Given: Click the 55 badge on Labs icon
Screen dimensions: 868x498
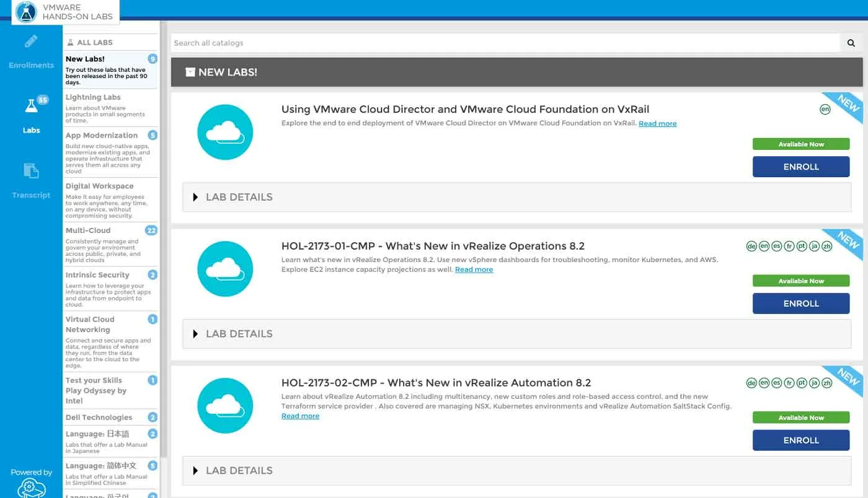Looking at the screenshot, I should [x=43, y=100].
